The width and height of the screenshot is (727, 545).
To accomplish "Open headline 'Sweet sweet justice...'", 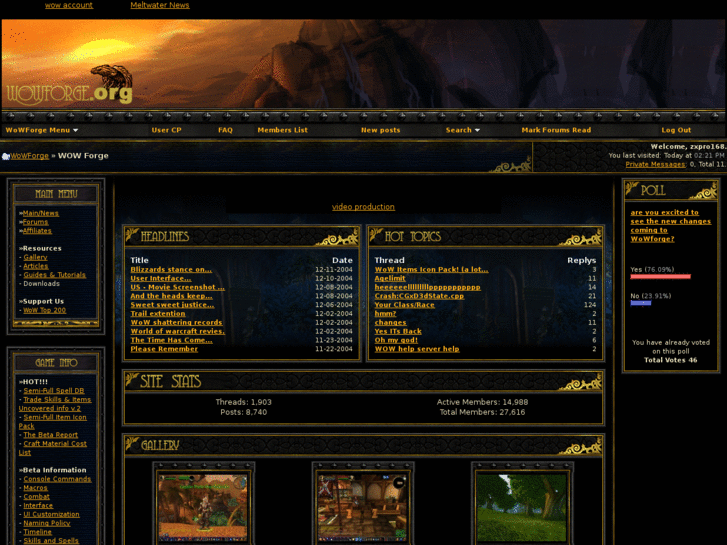I will click(x=172, y=305).
